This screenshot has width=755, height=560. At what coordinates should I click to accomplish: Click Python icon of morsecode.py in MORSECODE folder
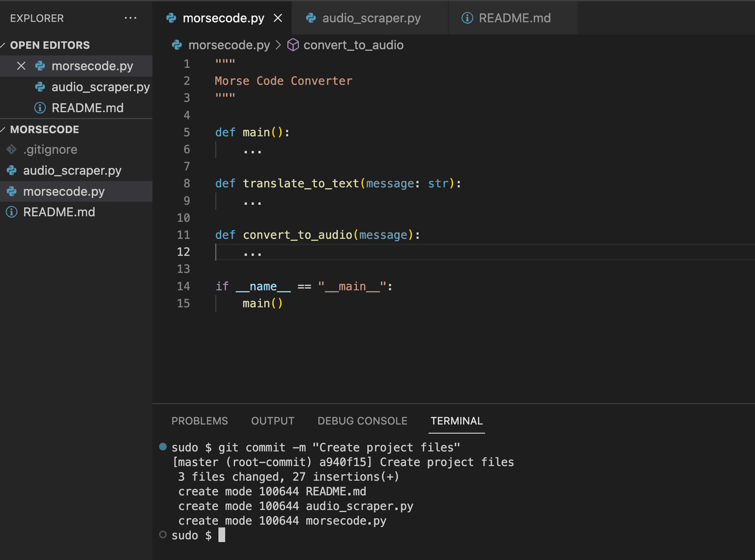[x=11, y=191]
